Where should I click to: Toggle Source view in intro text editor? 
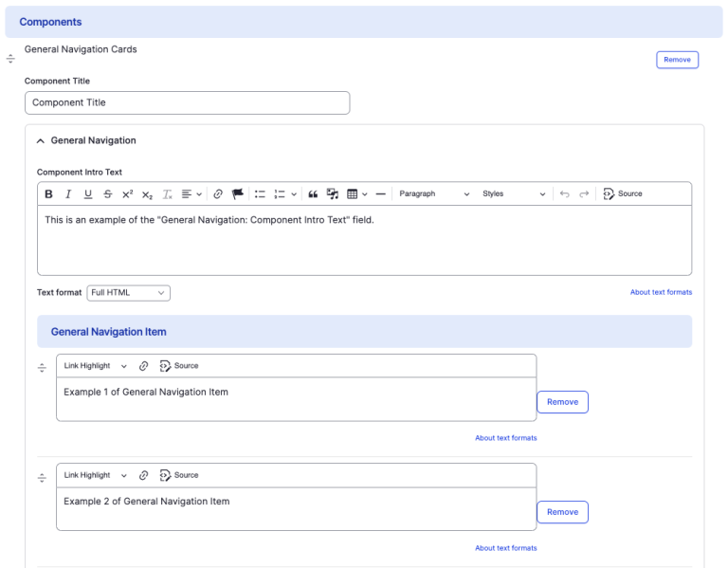click(x=623, y=194)
